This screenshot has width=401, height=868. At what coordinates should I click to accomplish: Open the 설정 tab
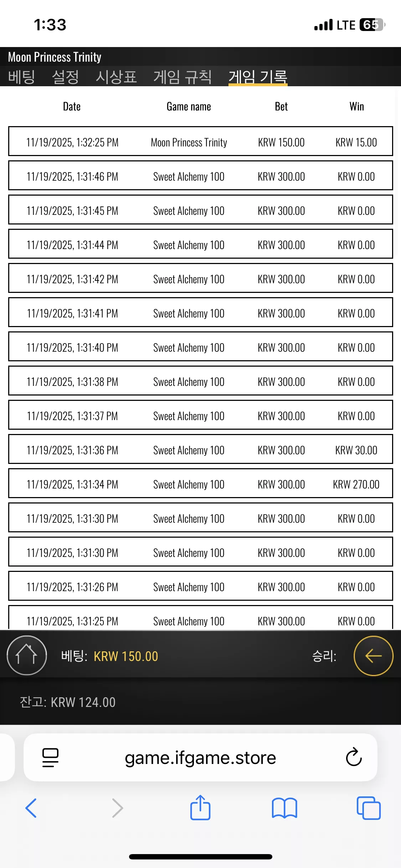65,77
